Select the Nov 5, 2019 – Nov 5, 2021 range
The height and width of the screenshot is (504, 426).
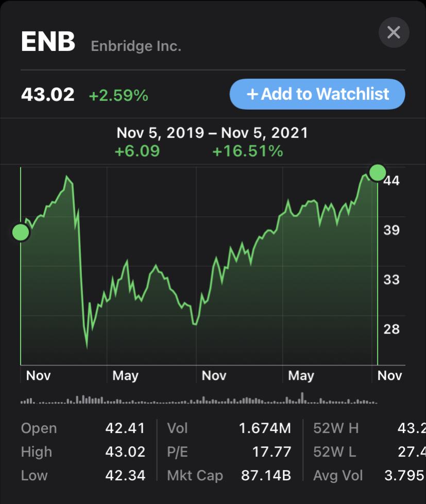point(212,133)
